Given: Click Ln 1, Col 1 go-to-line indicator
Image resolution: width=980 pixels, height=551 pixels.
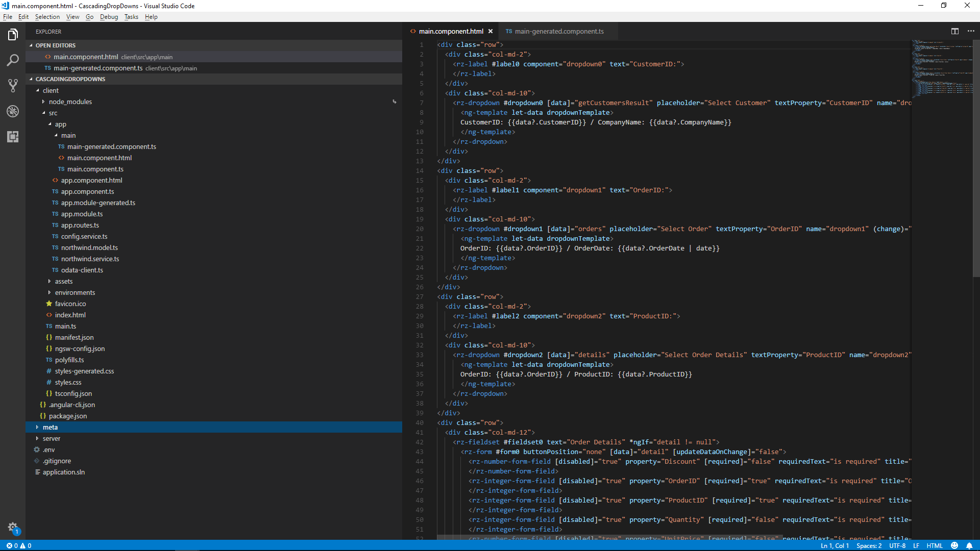Looking at the screenshot, I should click(x=835, y=546).
